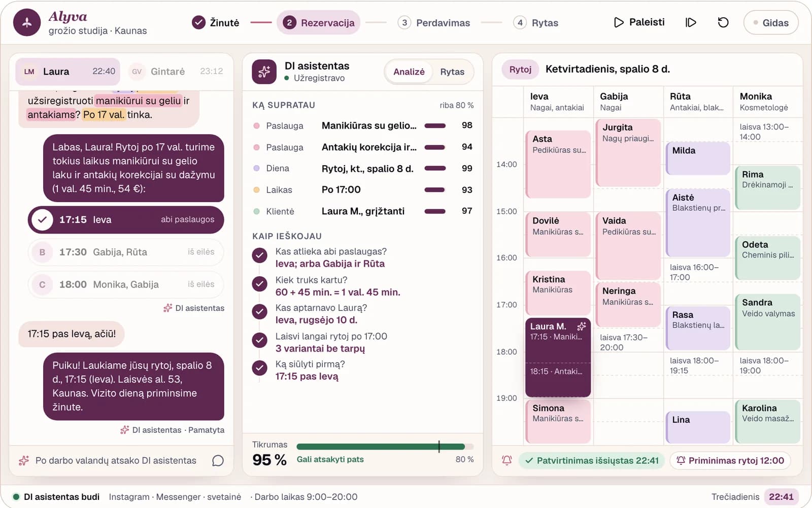Click the LM avatar in the Laura tab
812x508 pixels.
click(29, 72)
